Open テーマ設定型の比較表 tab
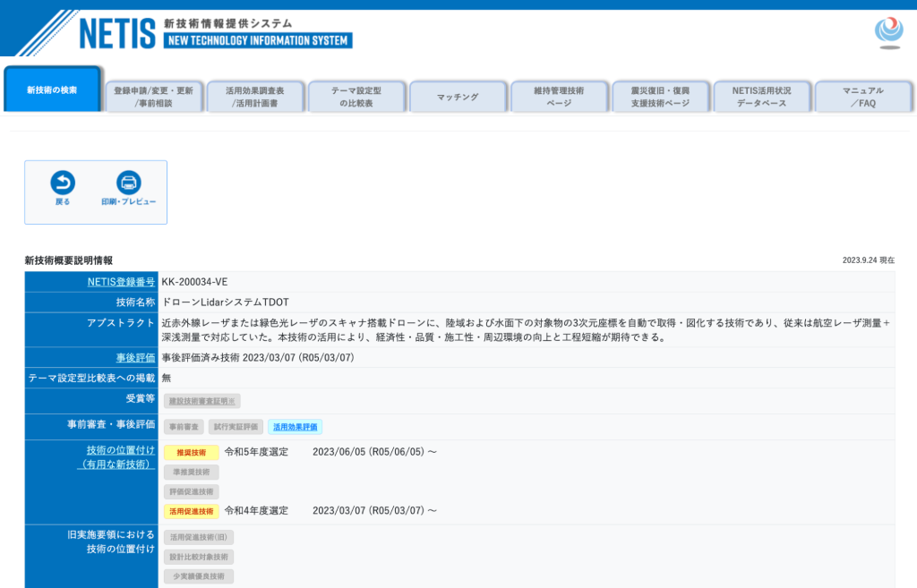Image resolution: width=917 pixels, height=588 pixels. [356, 97]
